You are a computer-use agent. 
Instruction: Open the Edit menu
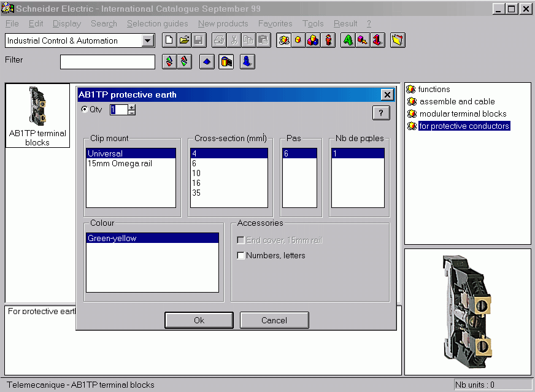point(36,23)
